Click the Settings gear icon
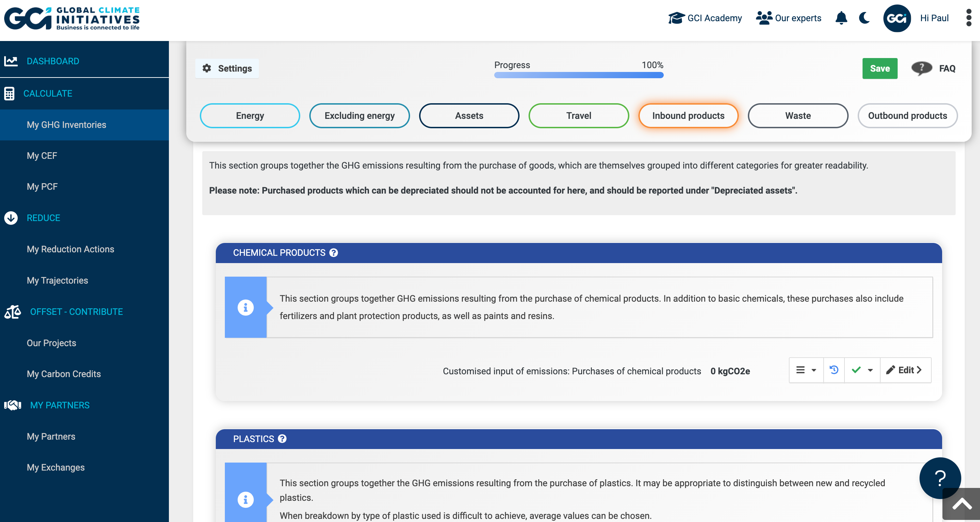This screenshot has width=980, height=522. click(206, 68)
